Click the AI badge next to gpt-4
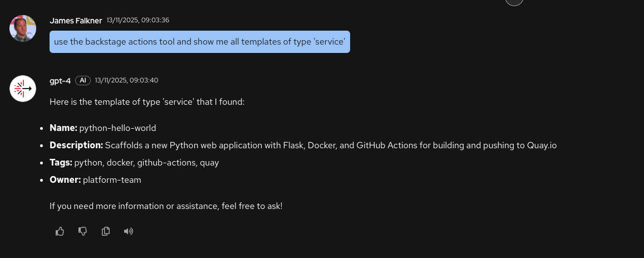The height and width of the screenshot is (258, 644). click(83, 80)
